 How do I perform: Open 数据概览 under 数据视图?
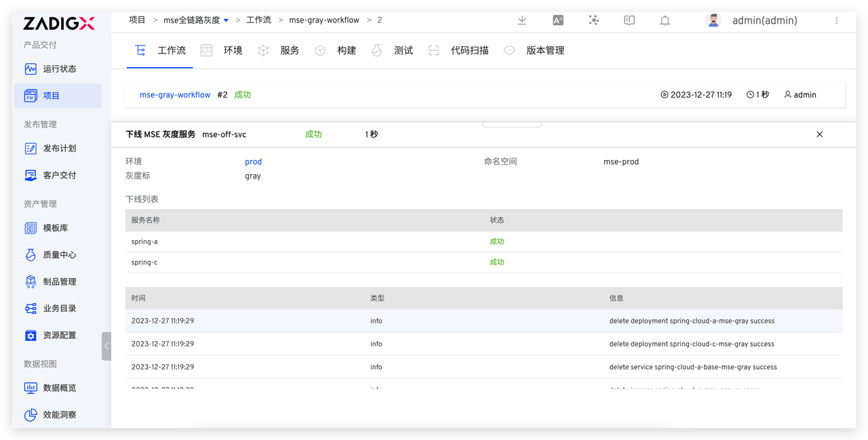58,387
